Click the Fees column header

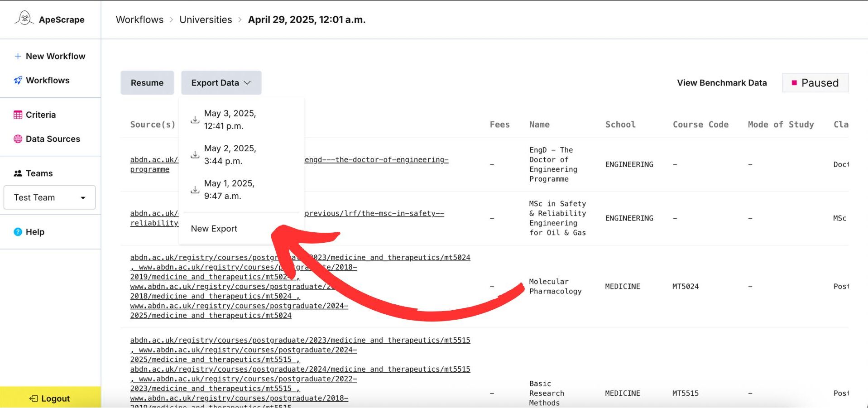click(x=499, y=125)
